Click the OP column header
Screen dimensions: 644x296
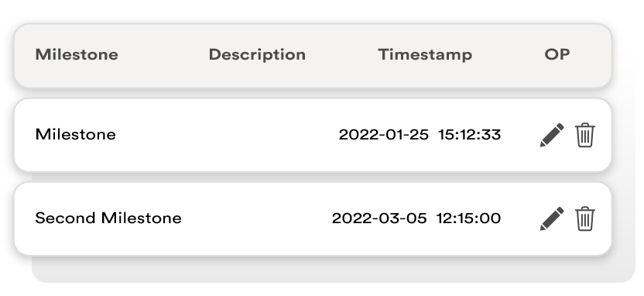(x=557, y=54)
